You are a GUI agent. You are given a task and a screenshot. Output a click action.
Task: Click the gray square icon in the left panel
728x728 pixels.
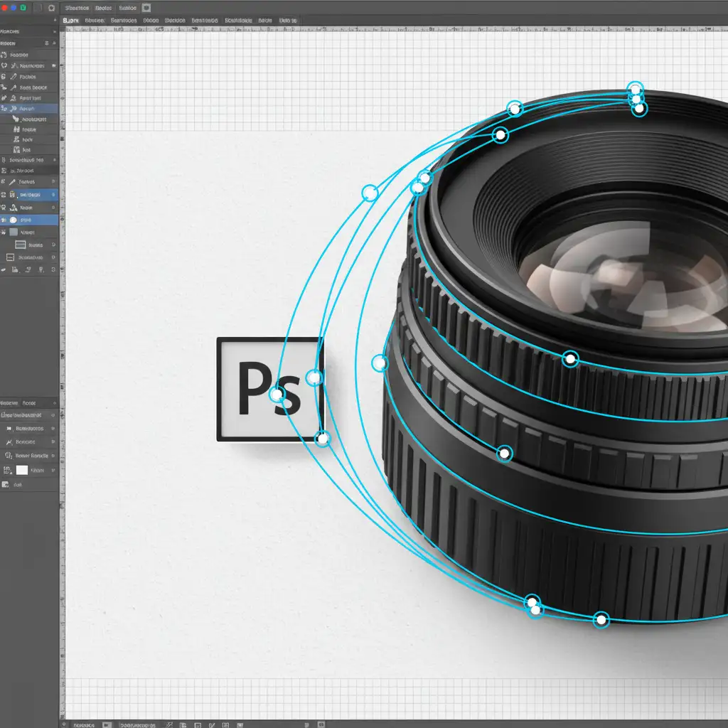(13, 232)
